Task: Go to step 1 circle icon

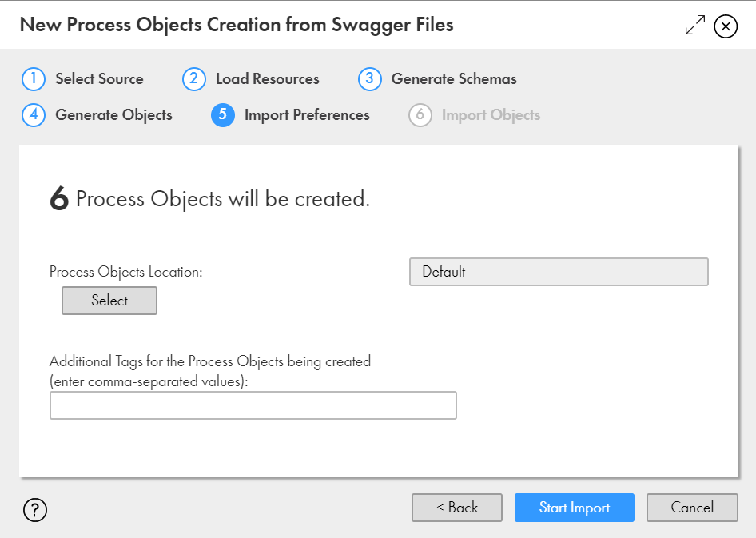Action: pyautogui.click(x=34, y=78)
